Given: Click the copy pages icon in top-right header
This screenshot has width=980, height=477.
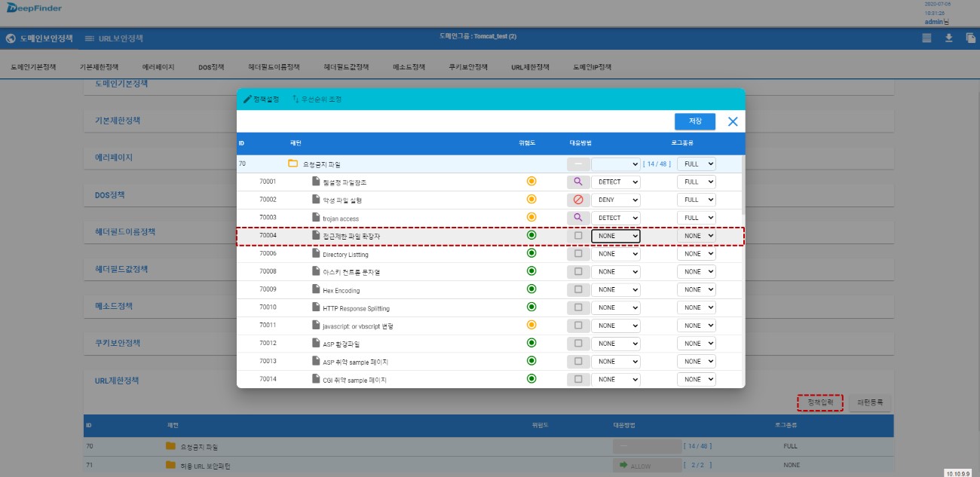Looking at the screenshot, I should point(971,38).
